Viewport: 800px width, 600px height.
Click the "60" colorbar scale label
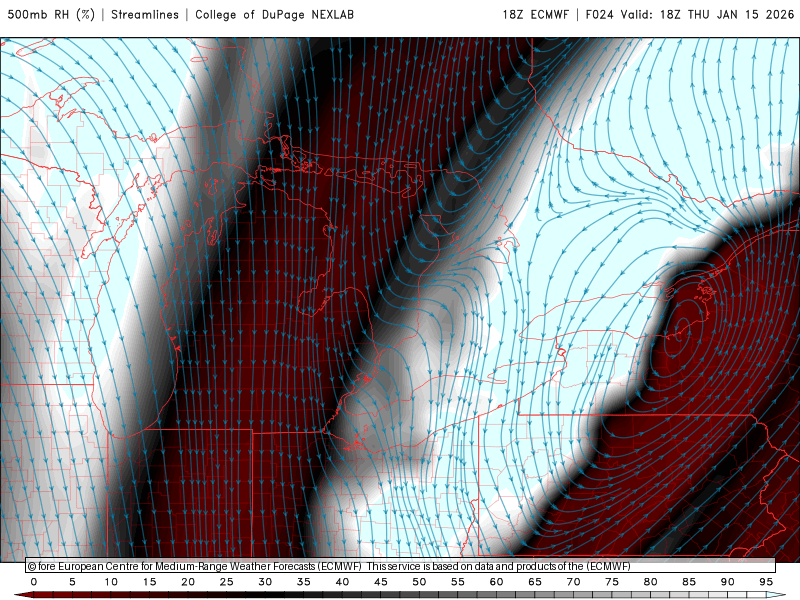click(x=496, y=582)
